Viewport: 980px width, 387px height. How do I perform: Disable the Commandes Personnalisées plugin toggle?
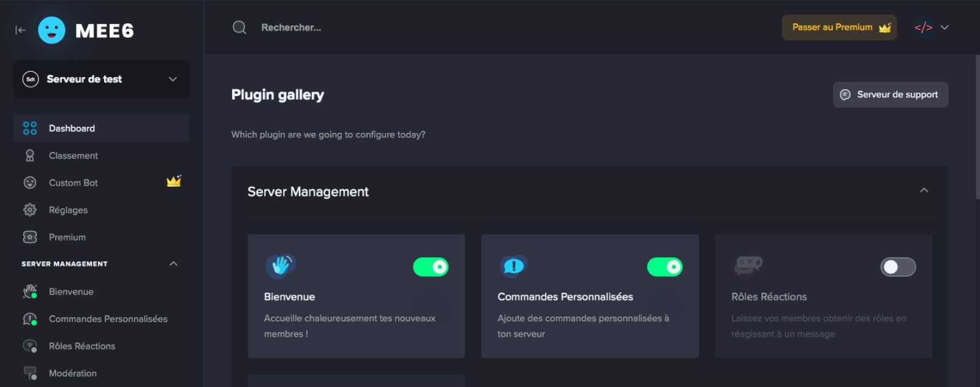tap(665, 267)
